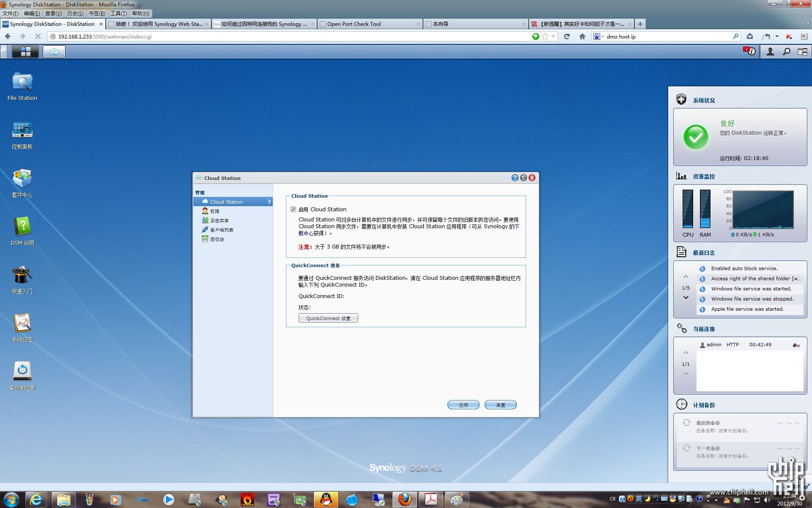The image size is (812, 508).
Task: Switch to the Synology Web Station welcome tab
Action: point(158,24)
